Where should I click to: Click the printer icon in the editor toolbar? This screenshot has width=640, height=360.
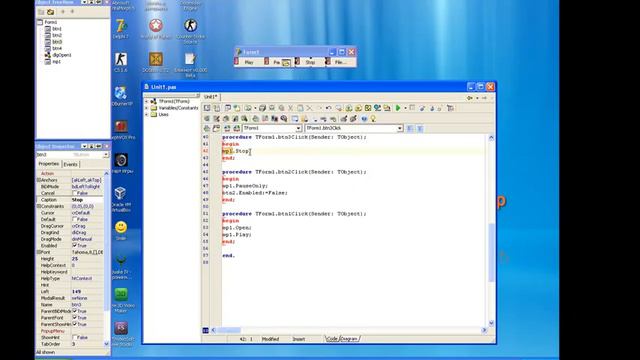coord(262,108)
